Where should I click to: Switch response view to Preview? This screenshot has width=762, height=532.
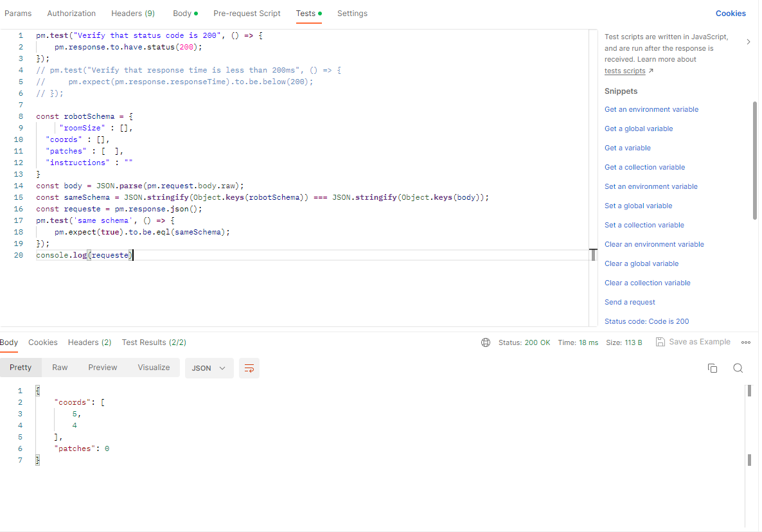tap(103, 368)
